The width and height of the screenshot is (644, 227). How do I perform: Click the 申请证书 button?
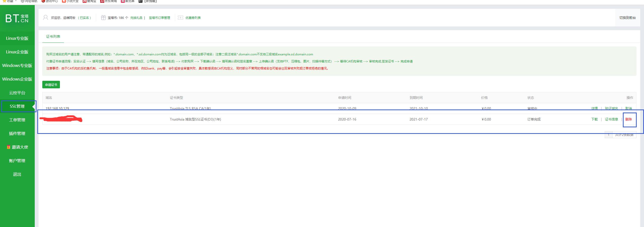tap(51, 85)
